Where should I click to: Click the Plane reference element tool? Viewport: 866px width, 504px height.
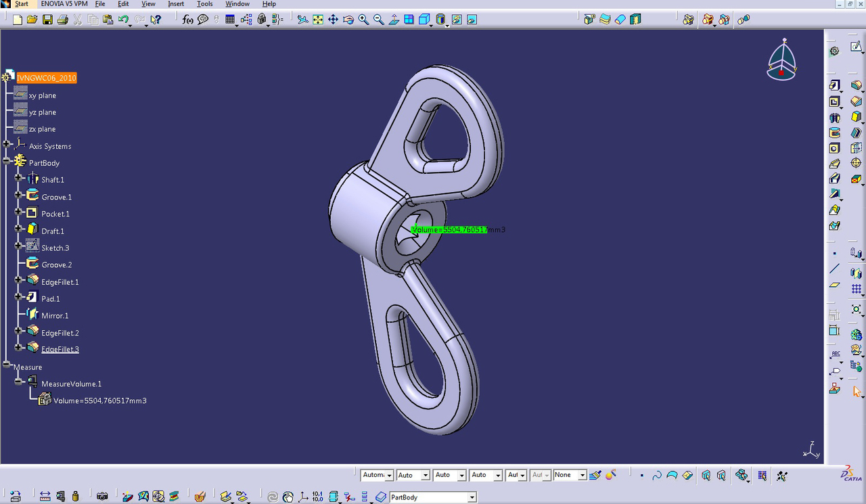tap(834, 285)
